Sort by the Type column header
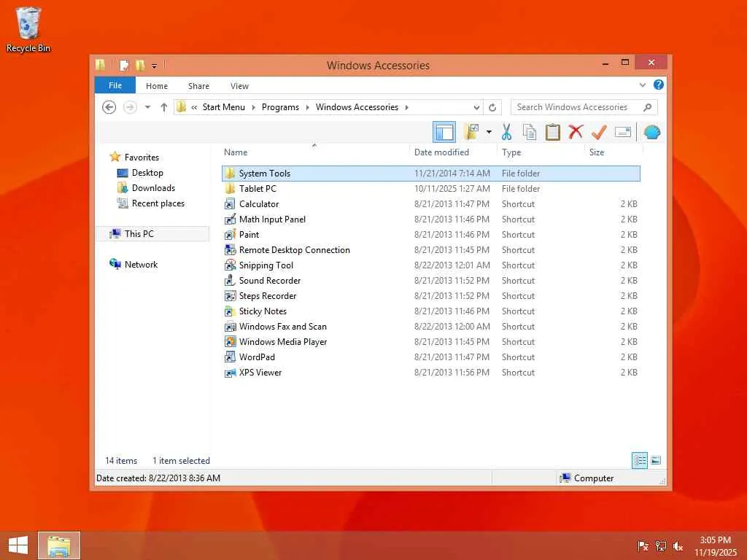 pyautogui.click(x=541, y=152)
